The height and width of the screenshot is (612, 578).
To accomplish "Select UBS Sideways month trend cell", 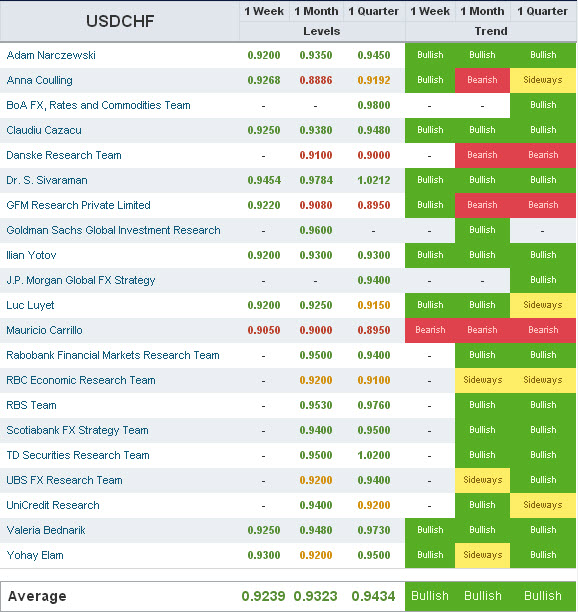I will click(482, 480).
